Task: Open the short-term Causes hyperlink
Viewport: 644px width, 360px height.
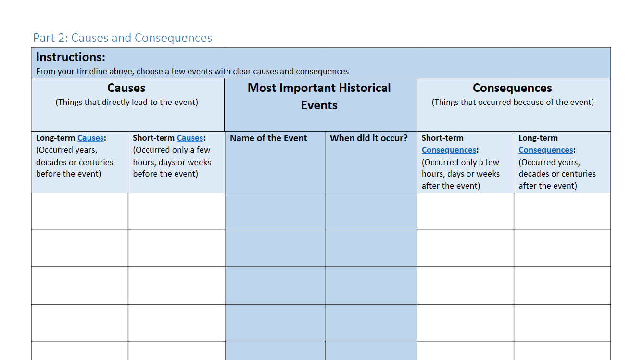Action: coord(189,137)
